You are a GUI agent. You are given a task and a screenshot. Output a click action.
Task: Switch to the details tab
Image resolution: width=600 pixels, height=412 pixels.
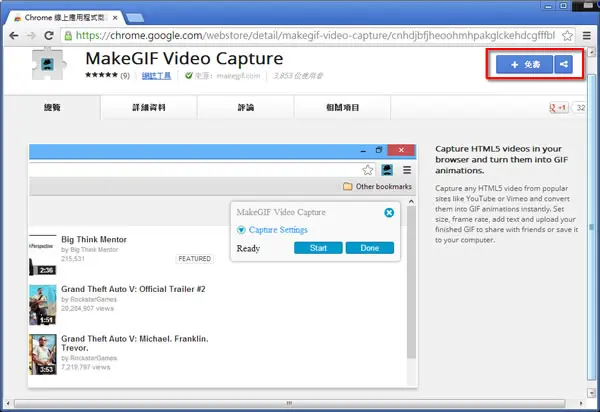click(x=149, y=107)
